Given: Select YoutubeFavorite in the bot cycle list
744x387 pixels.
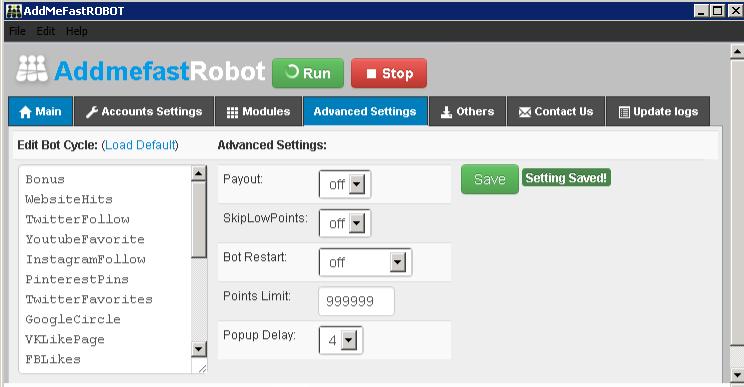Looking at the screenshot, I should tap(85, 239).
